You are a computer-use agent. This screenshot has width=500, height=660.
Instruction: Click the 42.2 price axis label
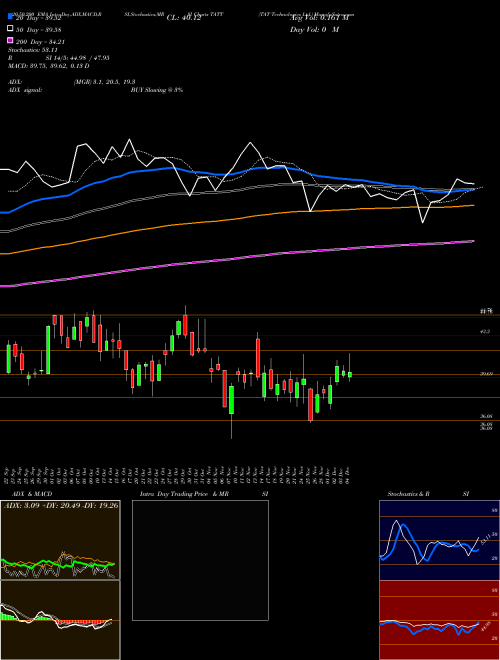pyautogui.click(x=485, y=332)
